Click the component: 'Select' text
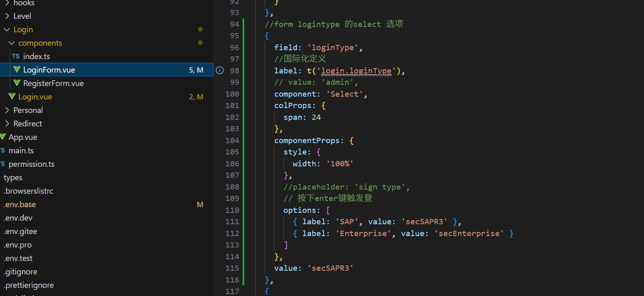The width and height of the screenshot is (644, 296). 321,94
